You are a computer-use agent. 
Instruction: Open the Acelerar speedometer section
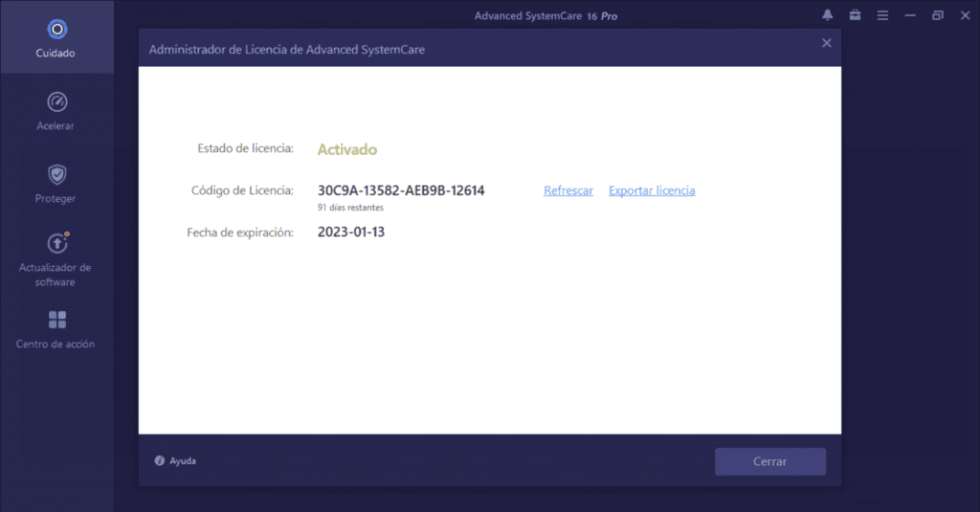coord(56,111)
